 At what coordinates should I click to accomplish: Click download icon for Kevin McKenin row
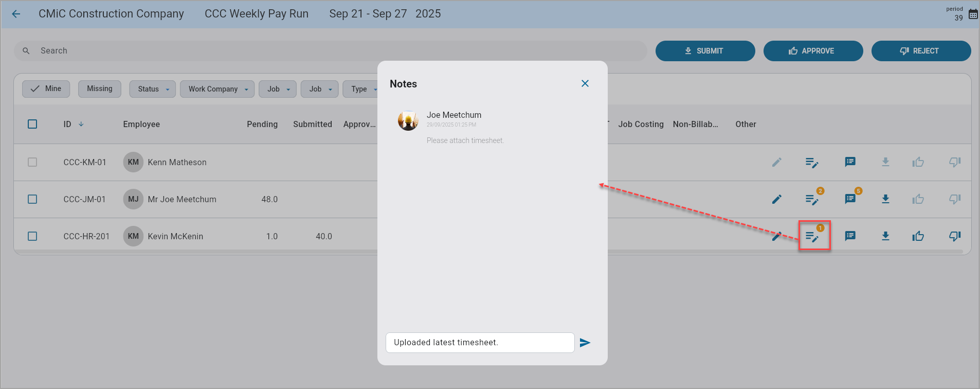[885, 236]
